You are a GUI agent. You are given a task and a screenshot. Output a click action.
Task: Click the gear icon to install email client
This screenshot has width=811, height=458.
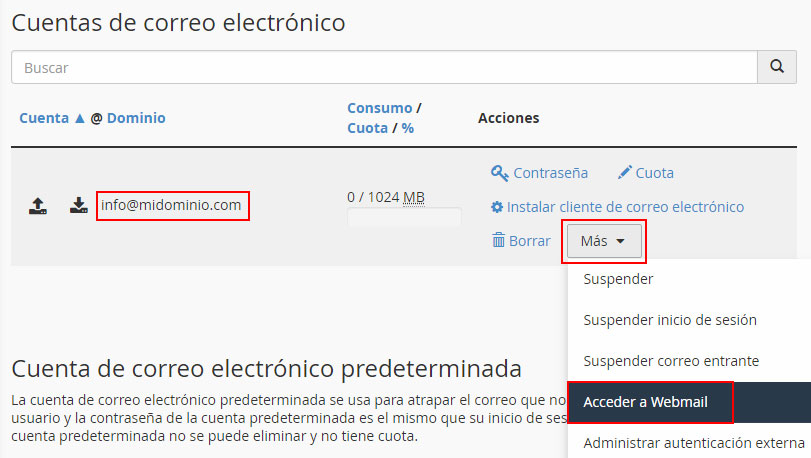tap(497, 207)
